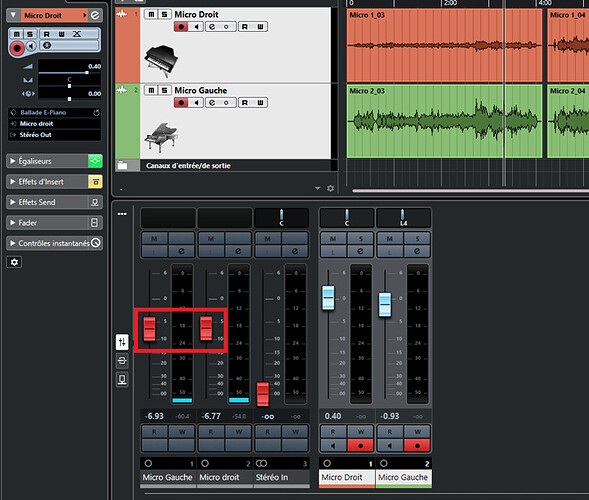Image resolution: width=589 pixels, height=500 pixels.
Task: Expand the Effets Send section
Action: point(13,202)
